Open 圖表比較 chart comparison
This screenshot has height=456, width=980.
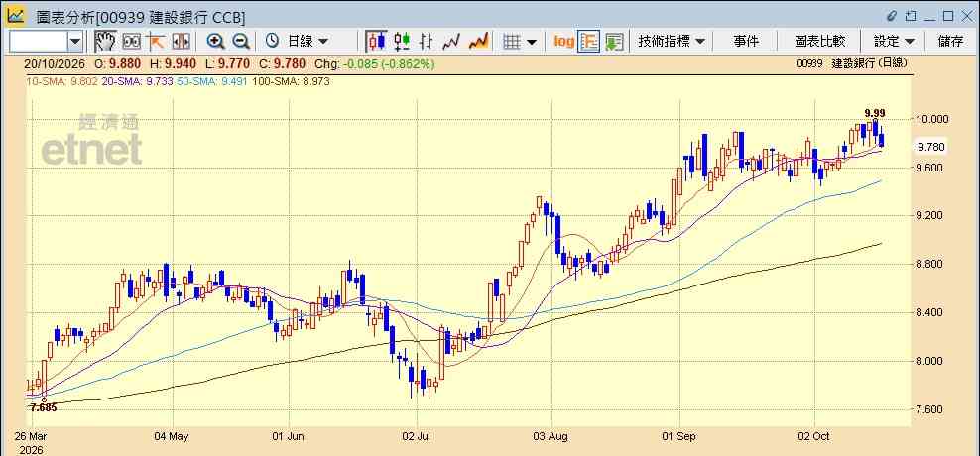pyautogui.click(x=819, y=42)
